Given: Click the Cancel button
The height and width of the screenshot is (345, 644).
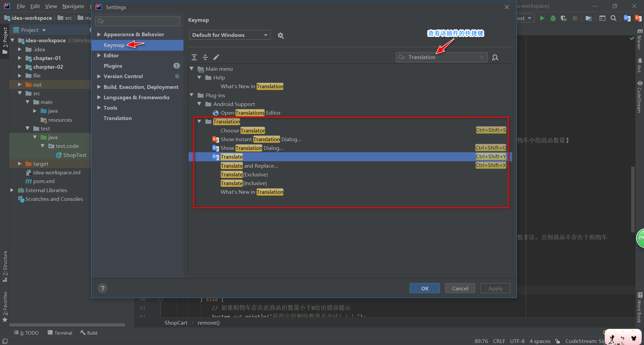Looking at the screenshot, I should pyautogui.click(x=460, y=288).
